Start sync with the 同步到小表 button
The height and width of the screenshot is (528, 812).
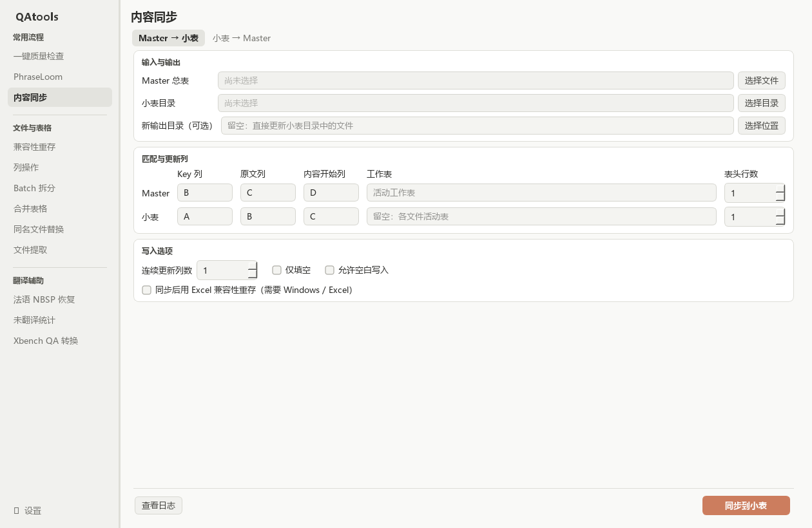(x=746, y=505)
